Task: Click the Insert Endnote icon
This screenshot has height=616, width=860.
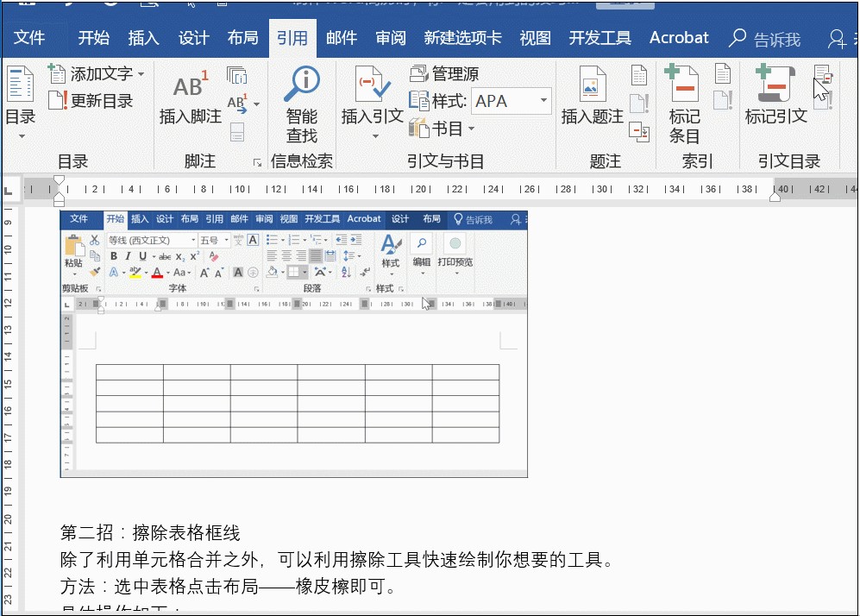Action: [x=236, y=76]
